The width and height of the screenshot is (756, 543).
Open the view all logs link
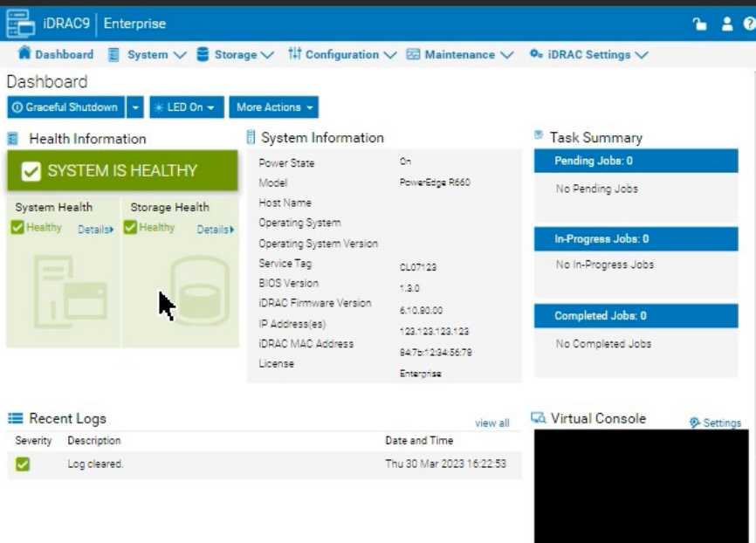(491, 423)
